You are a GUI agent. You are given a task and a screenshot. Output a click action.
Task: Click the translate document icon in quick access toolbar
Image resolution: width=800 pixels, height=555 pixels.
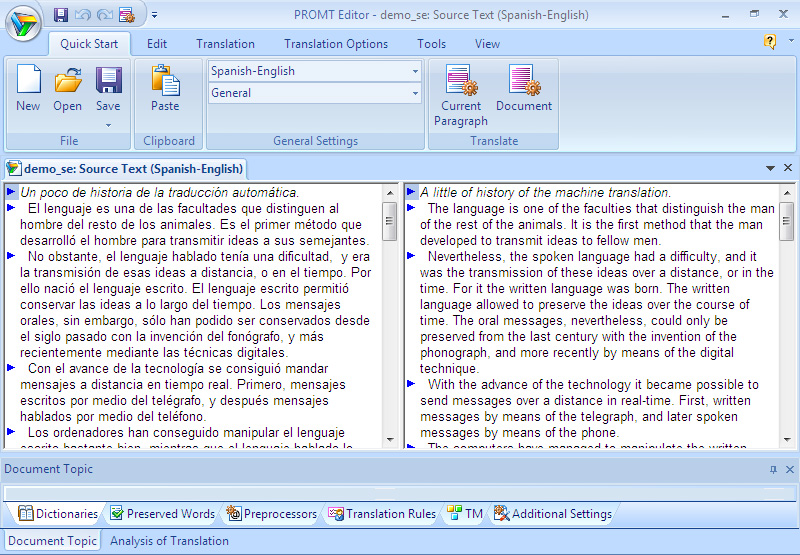127,15
